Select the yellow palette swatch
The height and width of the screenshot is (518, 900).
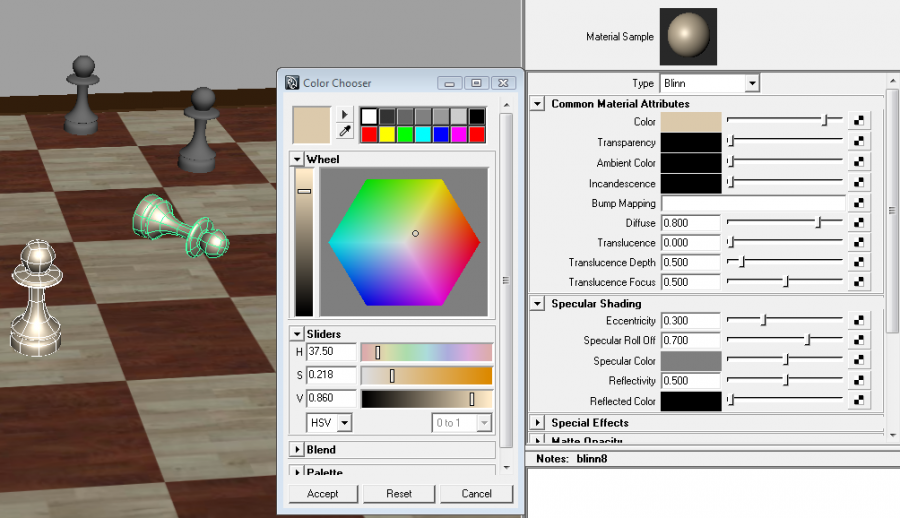tap(386, 134)
